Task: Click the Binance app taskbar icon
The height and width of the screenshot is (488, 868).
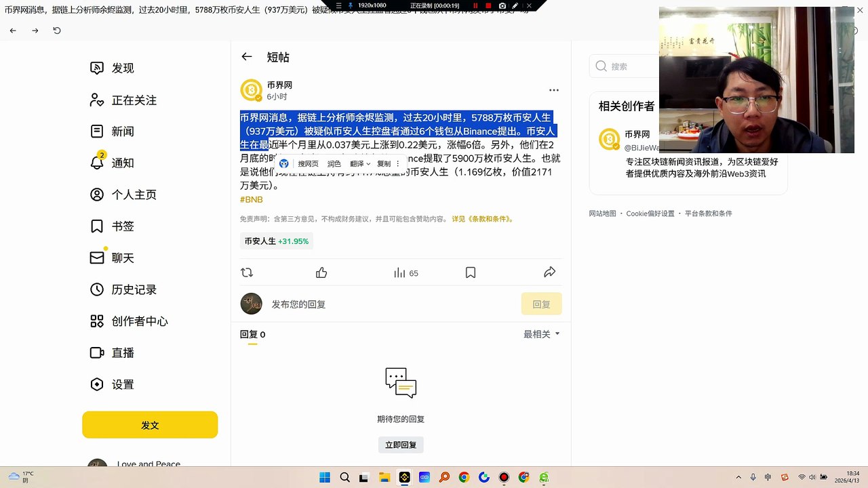Action: click(404, 477)
